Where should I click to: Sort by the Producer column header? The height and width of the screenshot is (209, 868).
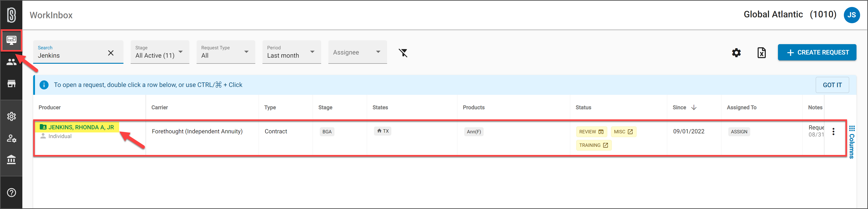(x=49, y=107)
